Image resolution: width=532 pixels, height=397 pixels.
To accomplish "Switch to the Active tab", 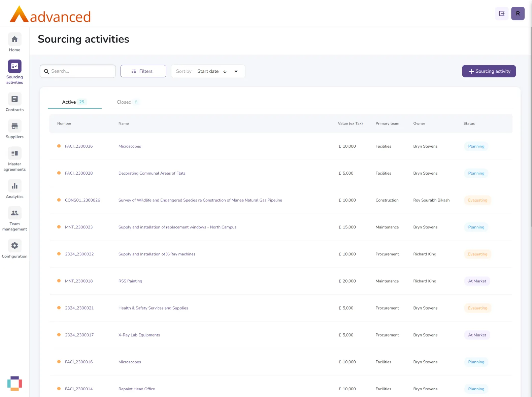I will [75, 102].
